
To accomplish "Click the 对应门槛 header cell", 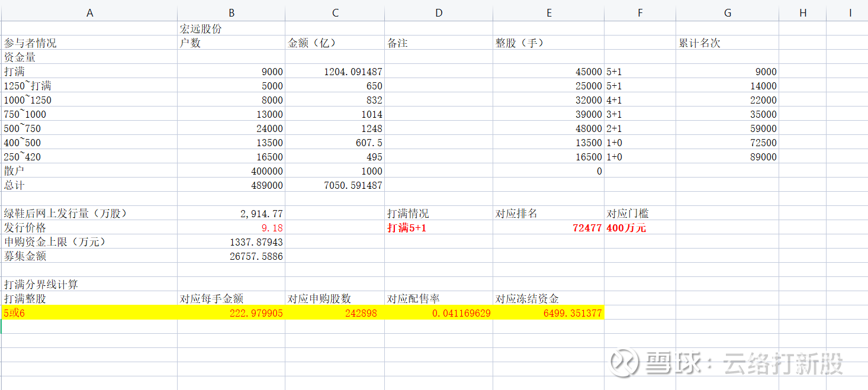I will (x=640, y=213).
